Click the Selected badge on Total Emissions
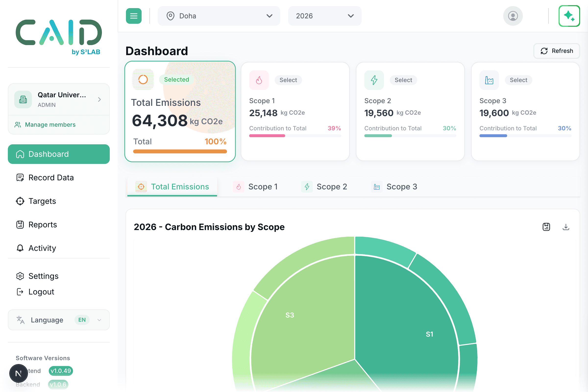588x392 pixels. coord(176,79)
